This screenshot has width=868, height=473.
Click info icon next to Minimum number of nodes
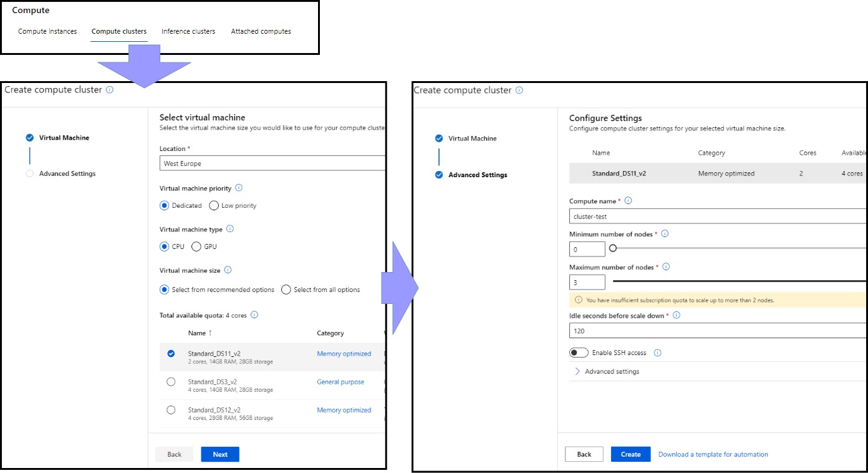point(665,234)
